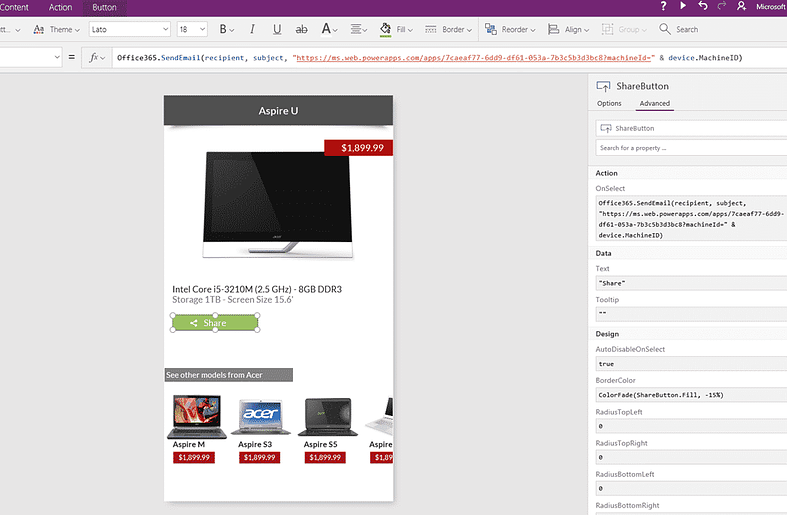
Task: Select the Storage 1TB screen size text
Action: point(232,300)
